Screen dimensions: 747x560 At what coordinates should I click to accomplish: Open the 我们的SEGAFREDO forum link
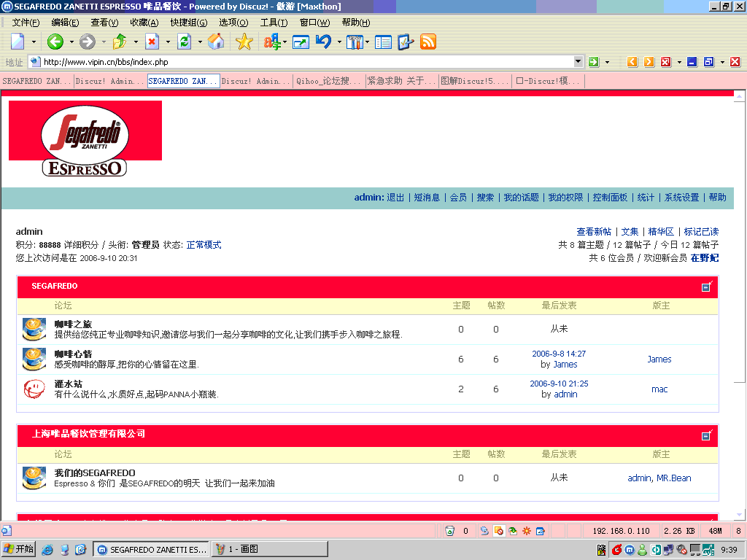click(95, 472)
